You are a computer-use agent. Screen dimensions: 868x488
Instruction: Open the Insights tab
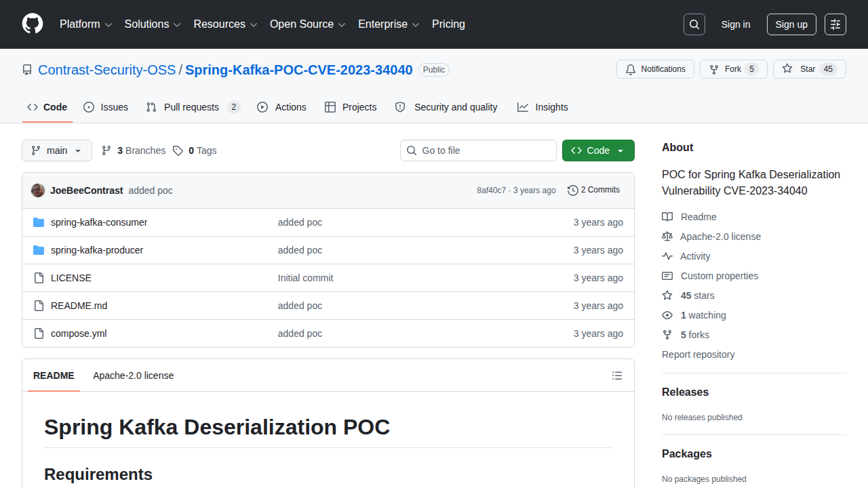click(542, 107)
